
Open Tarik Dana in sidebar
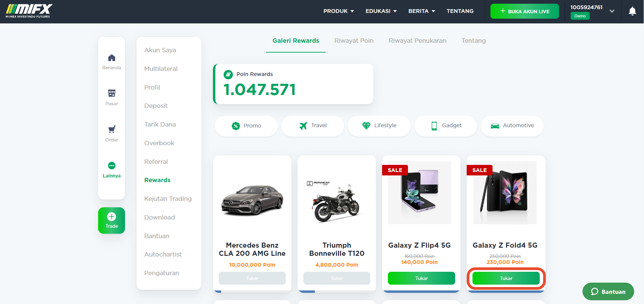pos(160,125)
